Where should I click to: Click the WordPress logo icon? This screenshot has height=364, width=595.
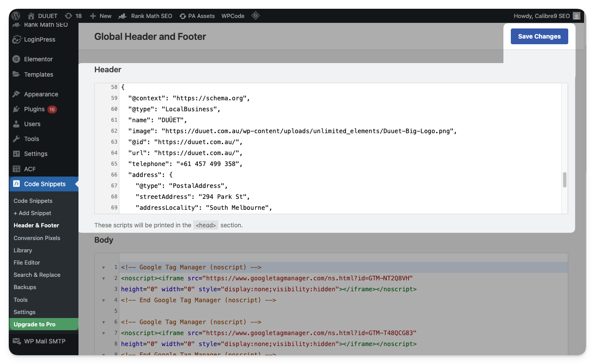[x=16, y=16]
